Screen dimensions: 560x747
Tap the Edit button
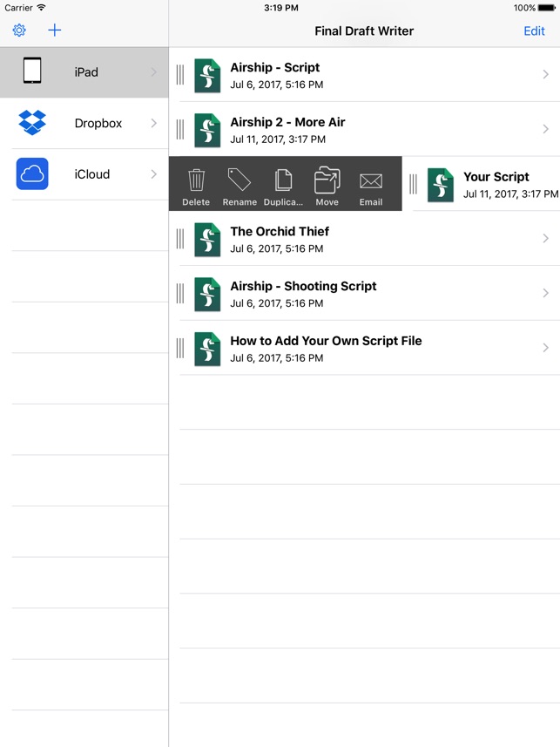[x=534, y=31]
